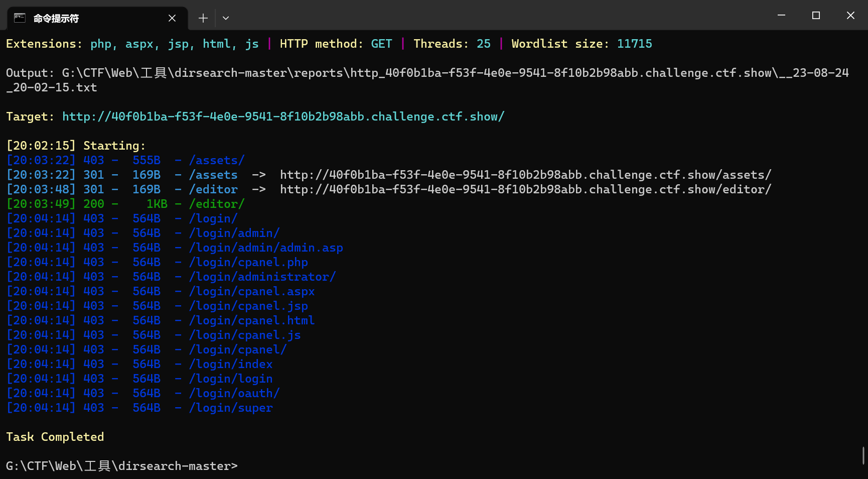Click the green /editor/ 200 path
868x479 pixels.
coord(217,204)
